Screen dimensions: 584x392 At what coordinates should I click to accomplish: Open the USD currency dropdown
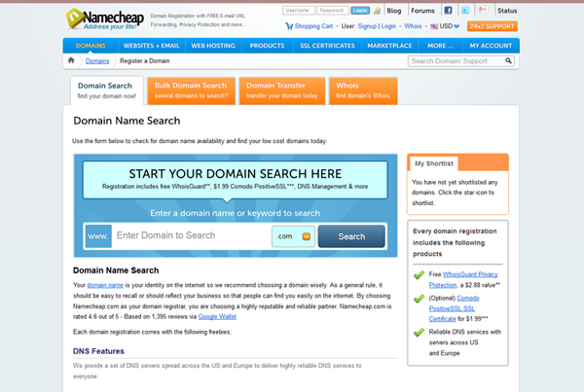(450, 26)
